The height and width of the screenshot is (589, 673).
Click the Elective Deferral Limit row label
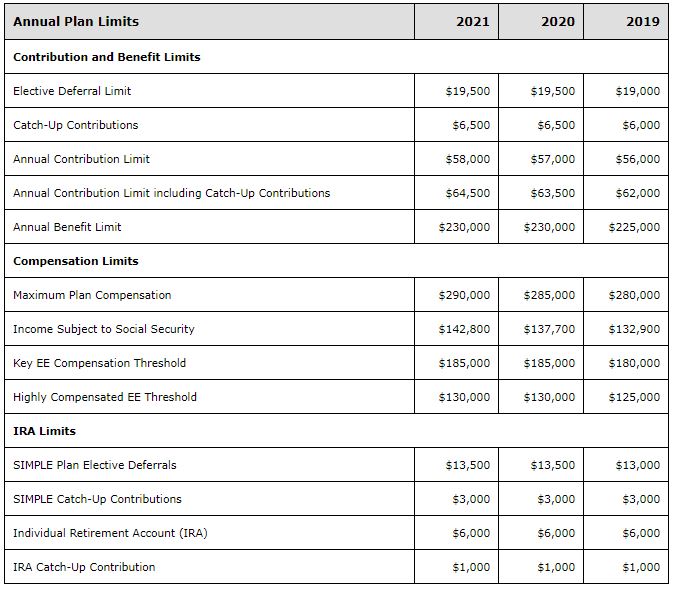pyautogui.click(x=72, y=91)
